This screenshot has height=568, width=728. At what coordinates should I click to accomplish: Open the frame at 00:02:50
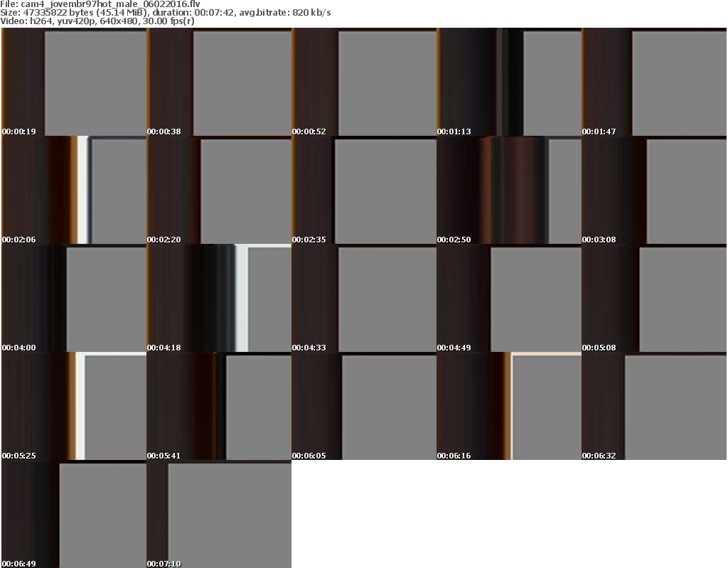point(509,190)
